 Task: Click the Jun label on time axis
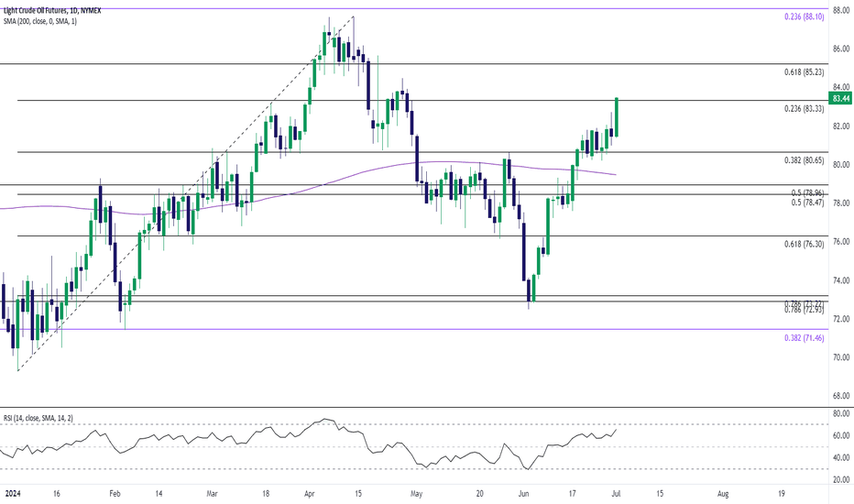(x=523, y=494)
